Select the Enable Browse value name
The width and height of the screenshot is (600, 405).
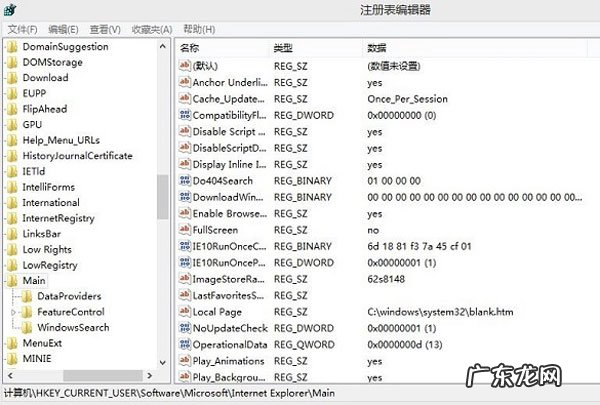pos(230,213)
